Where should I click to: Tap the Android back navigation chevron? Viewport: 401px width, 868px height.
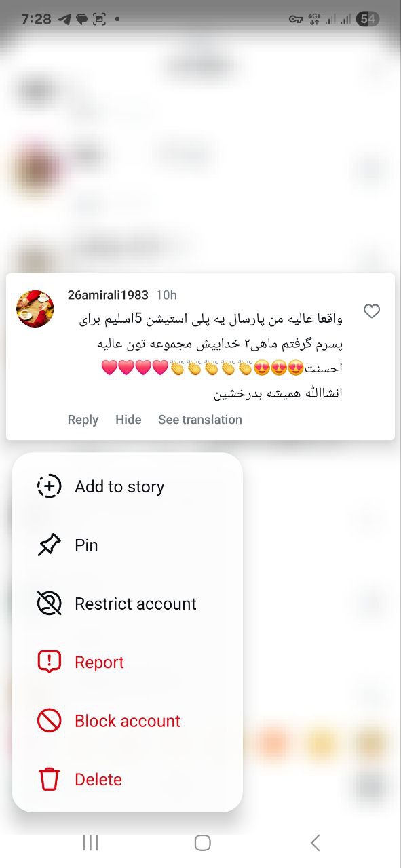[315, 843]
